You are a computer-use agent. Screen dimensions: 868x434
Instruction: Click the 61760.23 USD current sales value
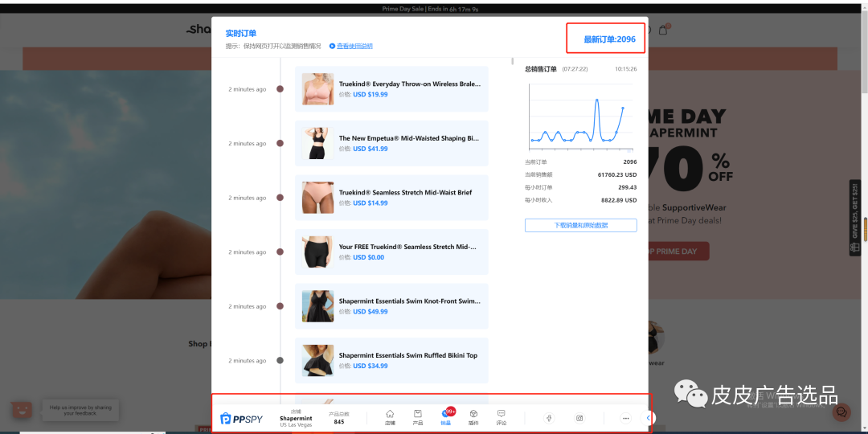click(x=617, y=175)
